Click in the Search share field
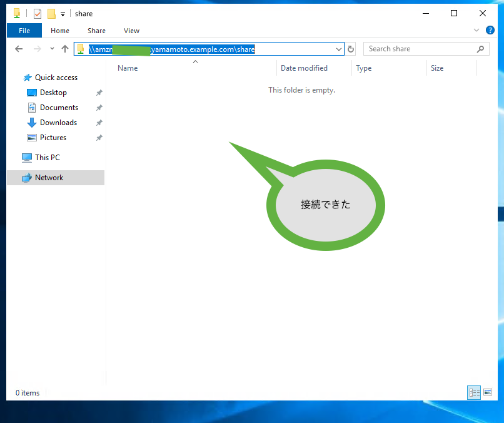This screenshot has width=504, height=423. coord(418,49)
